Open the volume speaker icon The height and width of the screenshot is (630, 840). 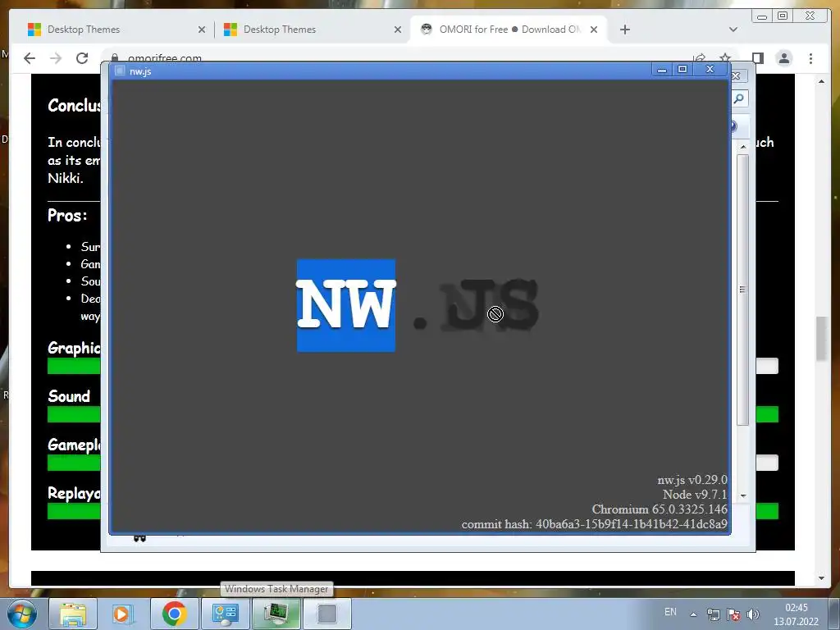pos(753,614)
